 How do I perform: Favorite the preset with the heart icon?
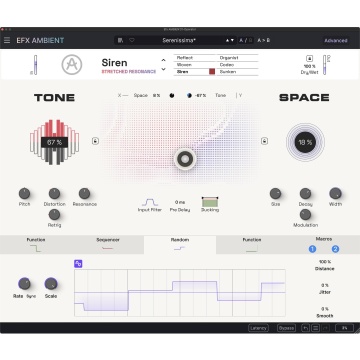132,40
